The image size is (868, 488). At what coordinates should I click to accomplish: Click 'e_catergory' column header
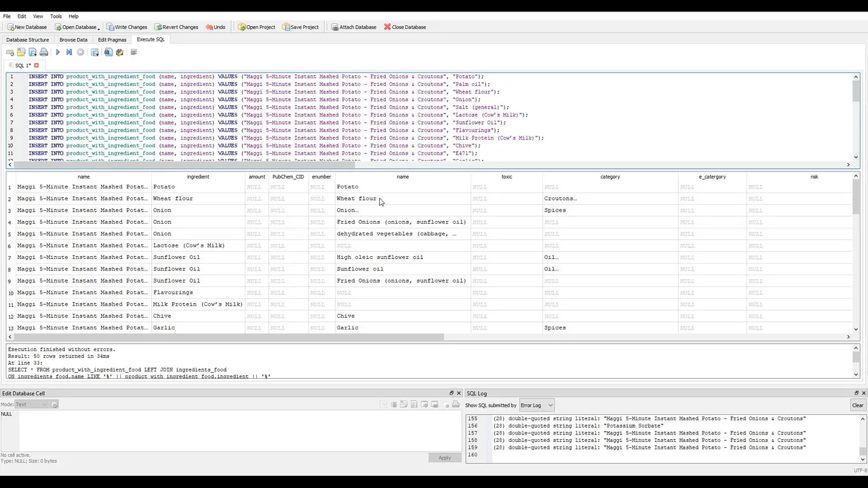712,177
